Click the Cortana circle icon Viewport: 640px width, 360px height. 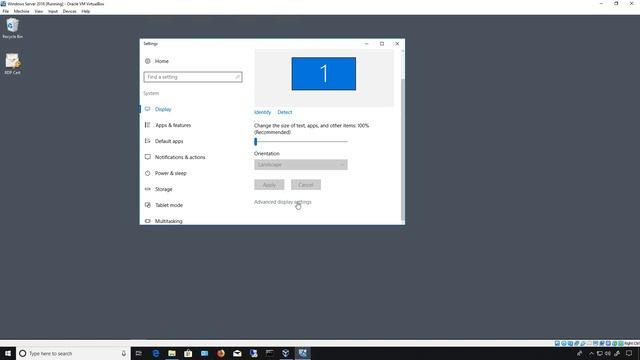coord(23,353)
